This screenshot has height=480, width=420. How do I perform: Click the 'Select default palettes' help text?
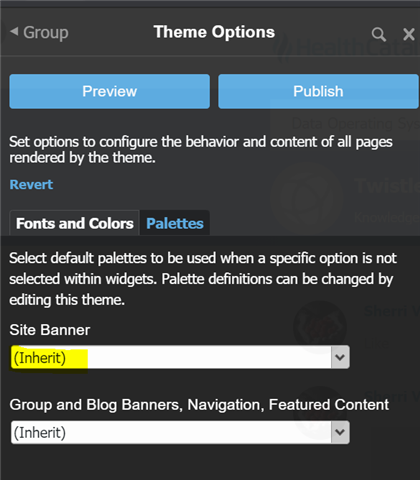point(203,279)
